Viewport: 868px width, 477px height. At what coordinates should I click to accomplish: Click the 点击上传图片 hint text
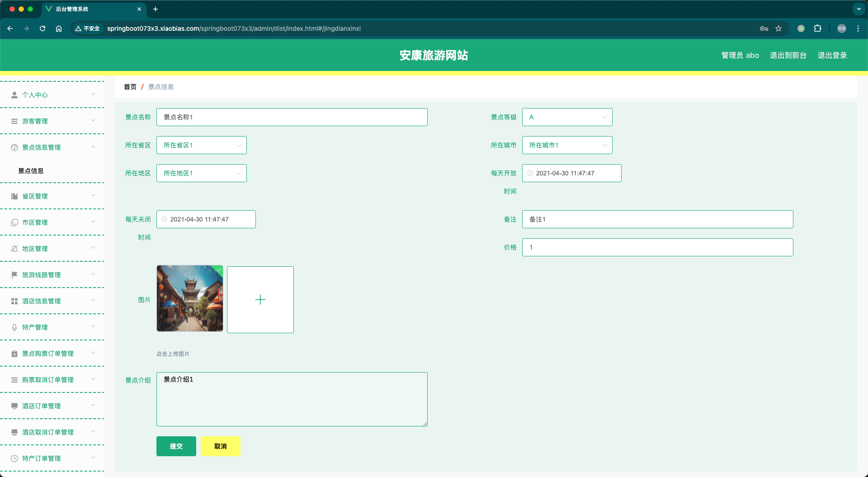pos(173,354)
